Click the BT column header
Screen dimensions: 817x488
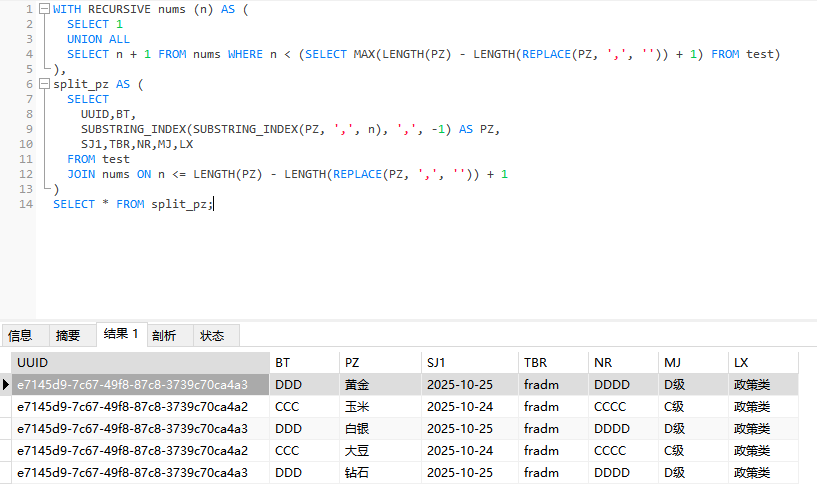[303, 362]
